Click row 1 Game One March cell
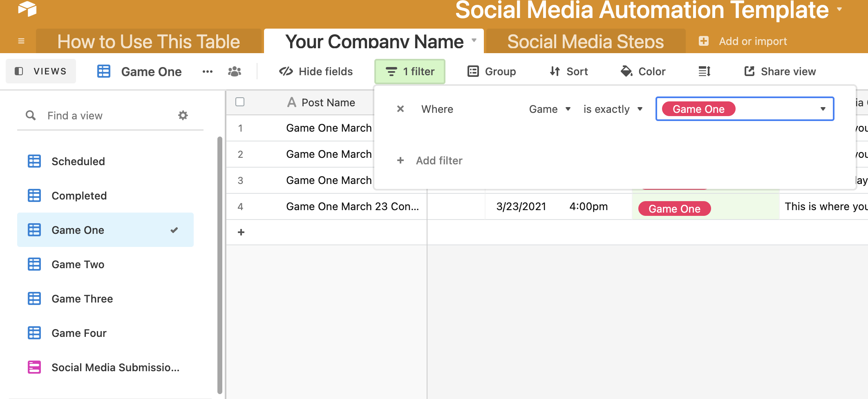 [329, 128]
